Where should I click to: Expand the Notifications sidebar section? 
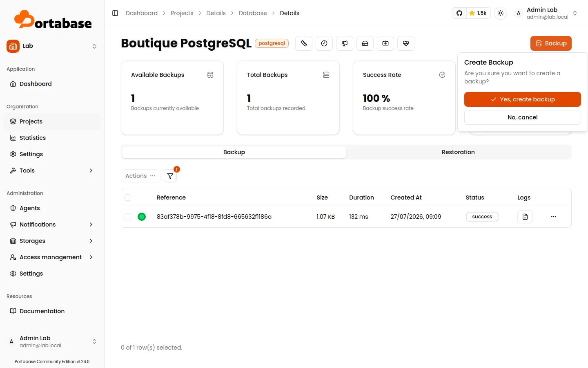click(x=52, y=224)
